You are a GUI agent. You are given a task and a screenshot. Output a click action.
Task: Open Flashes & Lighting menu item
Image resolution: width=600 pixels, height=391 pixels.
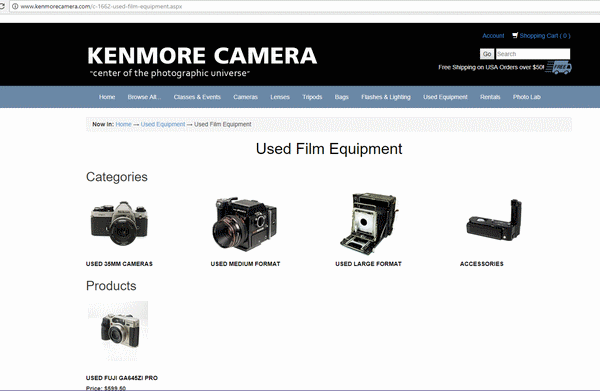point(386,97)
